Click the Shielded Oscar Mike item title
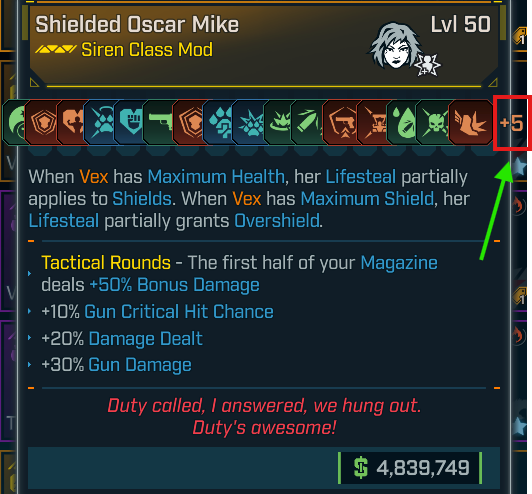This screenshot has height=494, width=532. (x=137, y=24)
